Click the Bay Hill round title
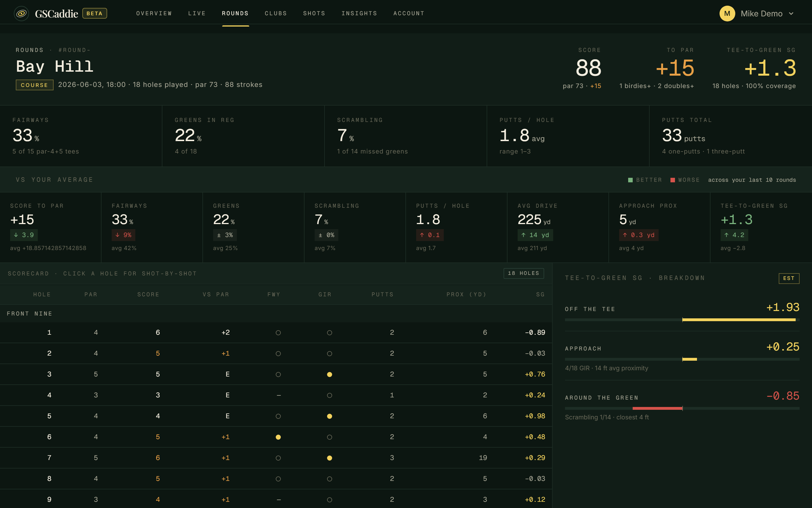Image resolution: width=812 pixels, height=508 pixels. 55,67
